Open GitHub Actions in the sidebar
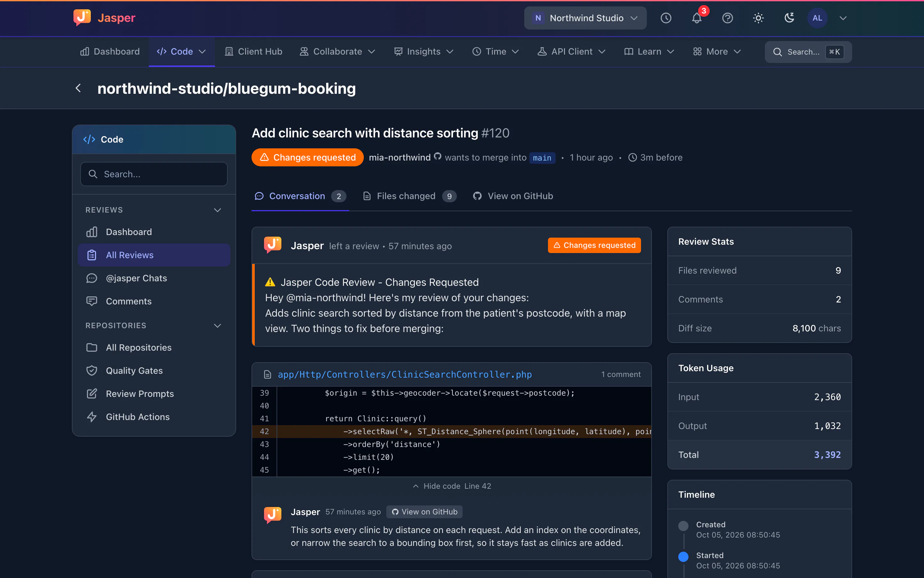 (154, 417)
